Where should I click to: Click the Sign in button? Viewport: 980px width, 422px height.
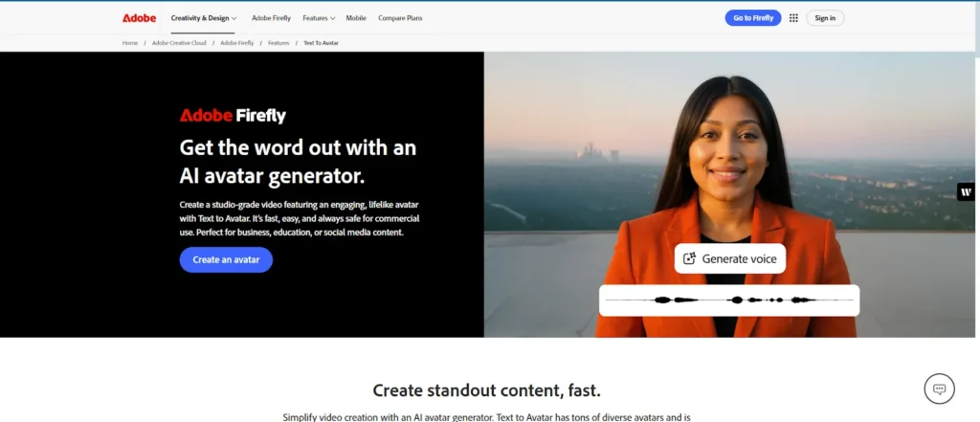pyautogui.click(x=825, y=18)
